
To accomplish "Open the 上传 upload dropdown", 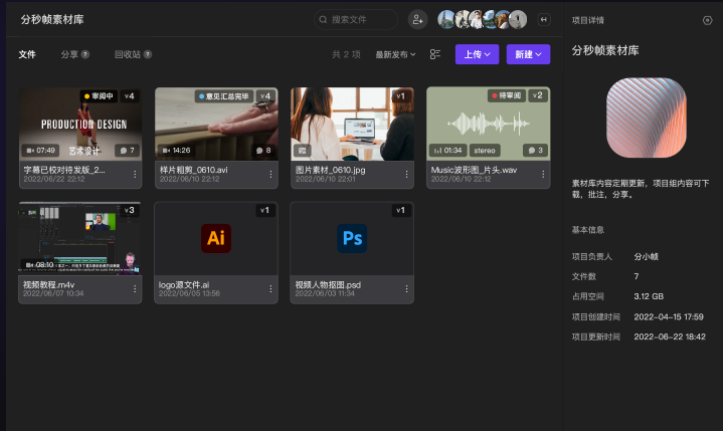I will [477, 55].
